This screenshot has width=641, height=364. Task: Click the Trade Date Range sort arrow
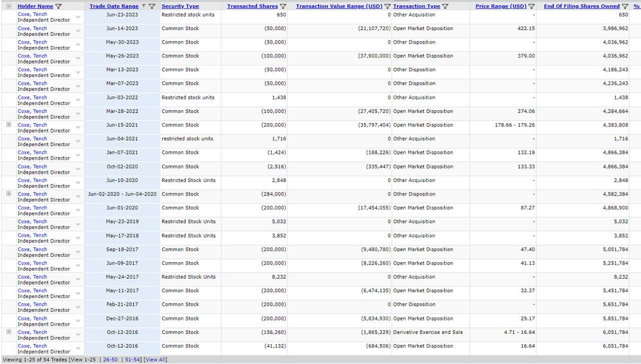pyautogui.click(x=144, y=6)
